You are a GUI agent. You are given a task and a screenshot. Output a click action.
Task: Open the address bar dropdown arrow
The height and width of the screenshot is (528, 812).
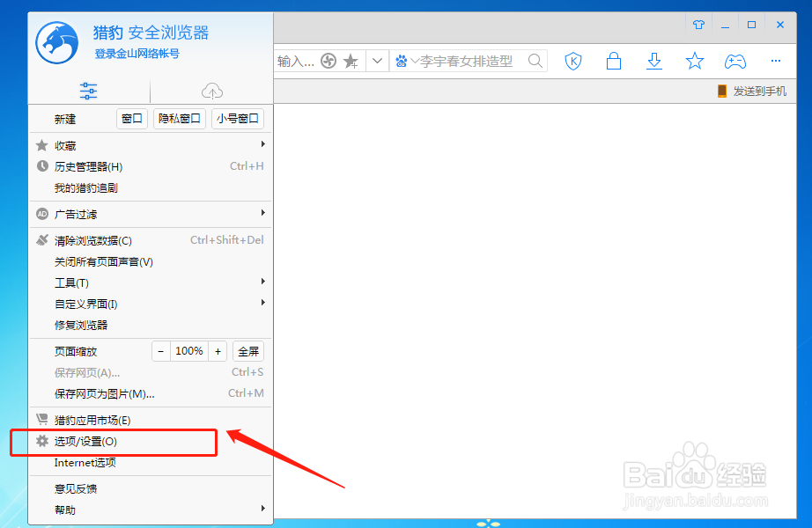[x=378, y=61]
